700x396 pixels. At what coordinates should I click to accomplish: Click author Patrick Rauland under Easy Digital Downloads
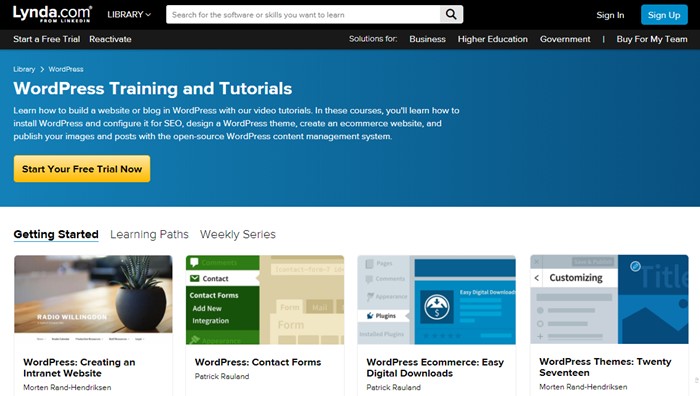393,388
